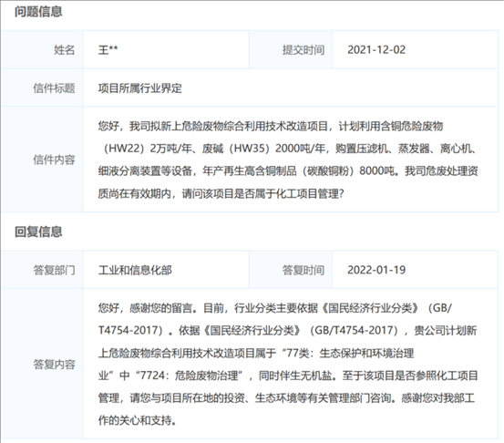Select the 答复时间 label

pyautogui.click(x=303, y=270)
